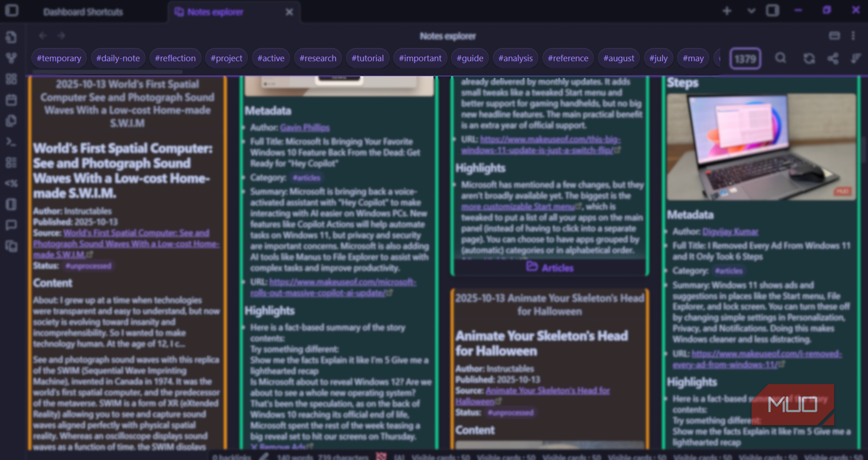Click the panel layout ribbon icon

11,205
